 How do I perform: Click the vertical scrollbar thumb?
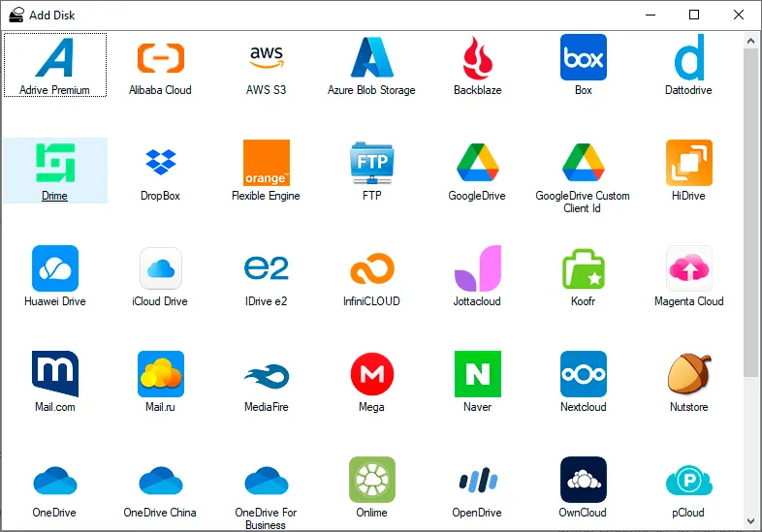click(x=750, y=212)
